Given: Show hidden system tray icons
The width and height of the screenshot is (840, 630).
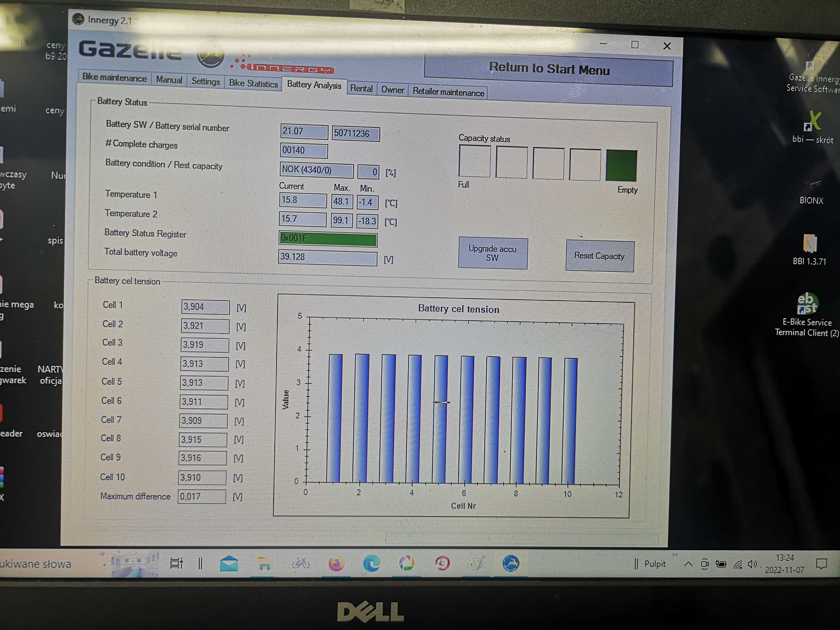Looking at the screenshot, I should point(688,564).
